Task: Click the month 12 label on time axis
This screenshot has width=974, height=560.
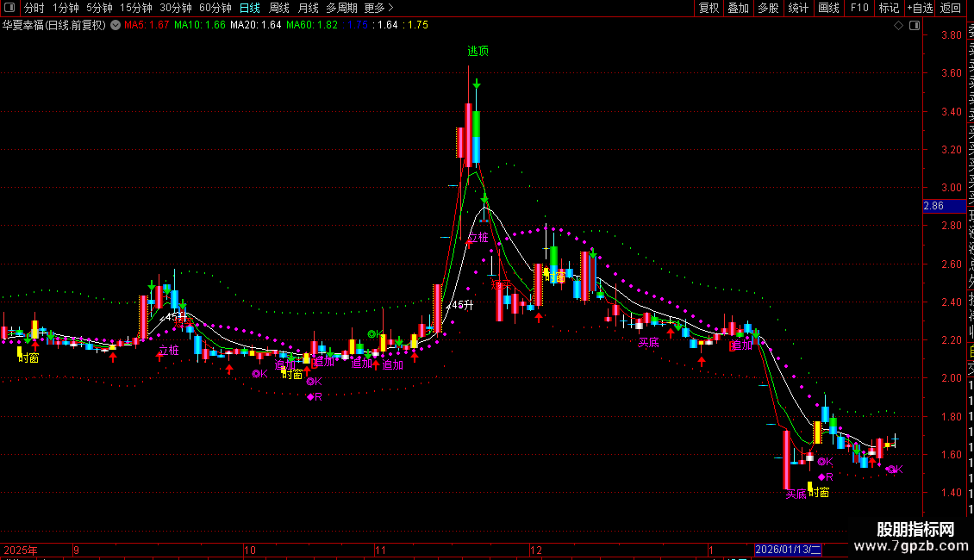Action: tap(535, 550)
